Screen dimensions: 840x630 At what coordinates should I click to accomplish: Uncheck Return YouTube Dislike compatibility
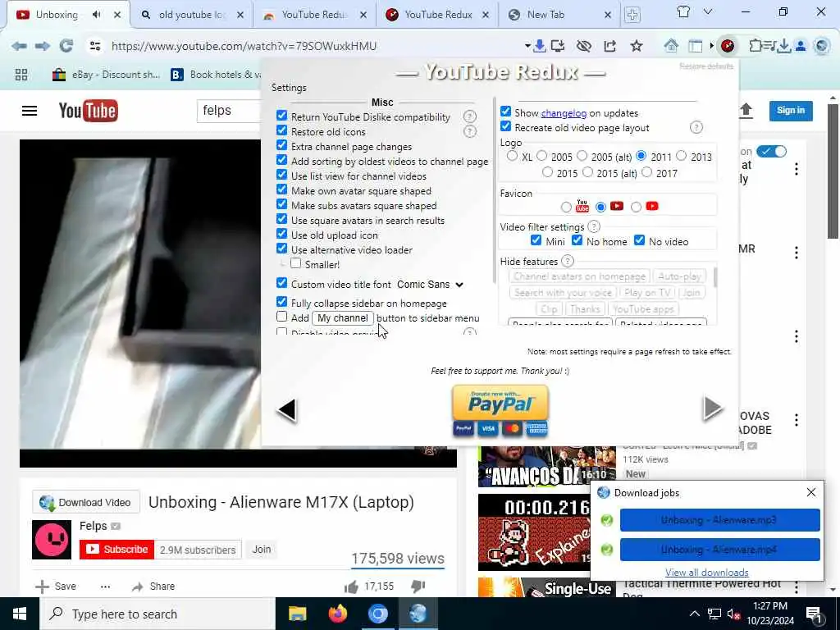[282, 116]
